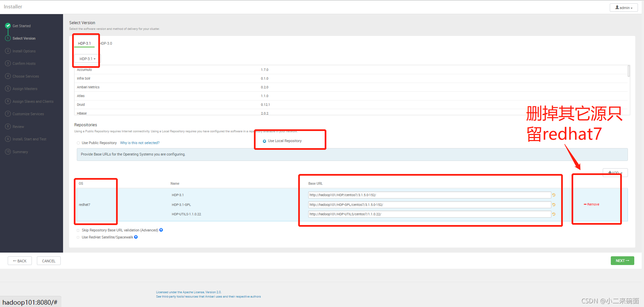Click the HDP-3.1-GPL base URL input field
The height and width of the screenshot is (307, 644).
click(x=429, y=205)
